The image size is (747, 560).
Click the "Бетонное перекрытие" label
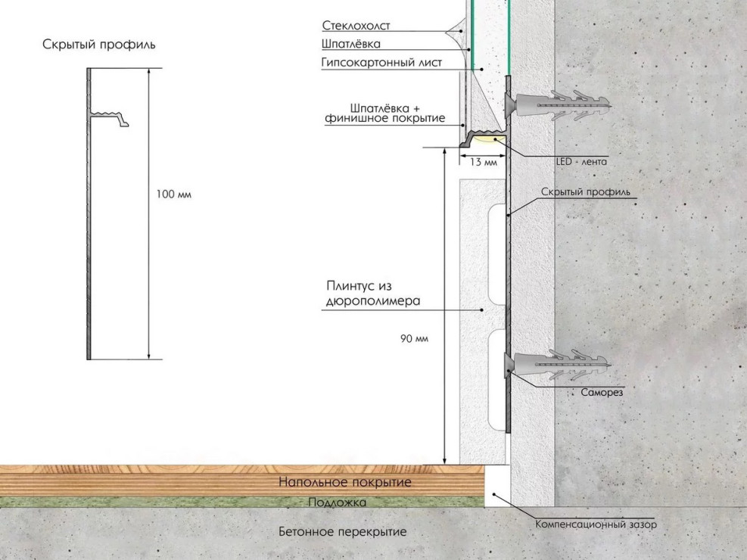(x=343, y=531)
